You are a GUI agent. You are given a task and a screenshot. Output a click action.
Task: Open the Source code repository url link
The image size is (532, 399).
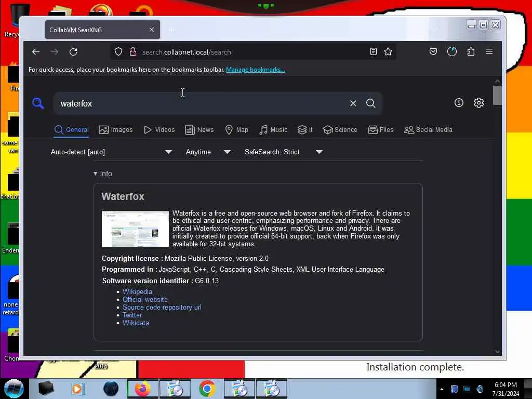click(x=162, y=308)
